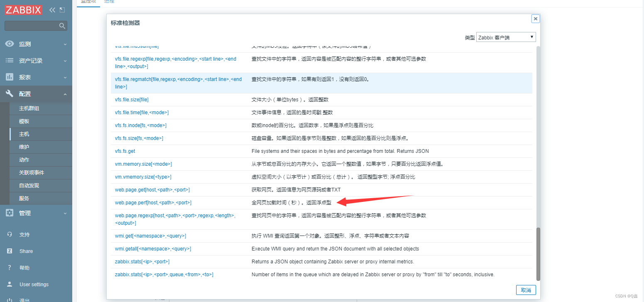
Task: Select the web.page.regexp key
Action: [x=175, y=219]
